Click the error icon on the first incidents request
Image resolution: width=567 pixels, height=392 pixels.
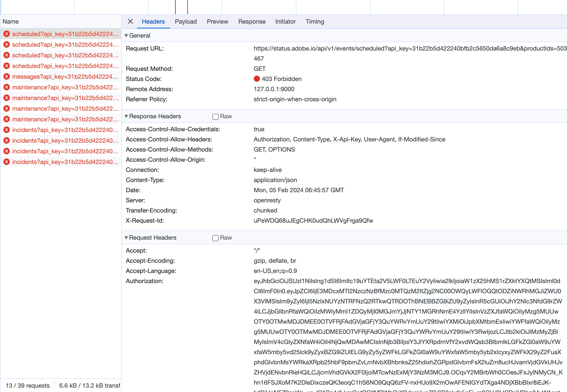[x=7, y=130]
